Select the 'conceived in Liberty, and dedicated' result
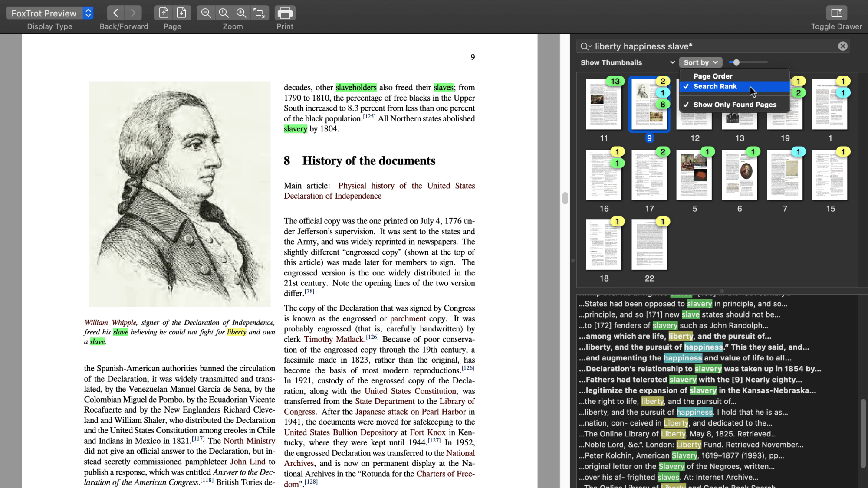The image size is (868, 488). [675, 423]
